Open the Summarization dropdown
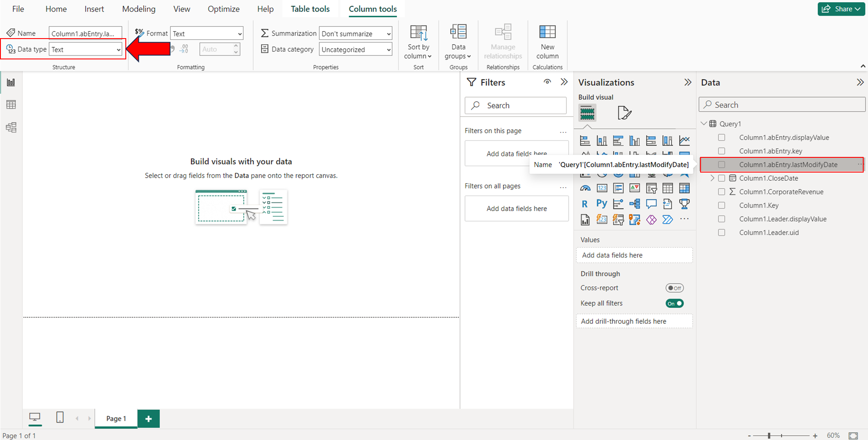 (x=355, y=34)
